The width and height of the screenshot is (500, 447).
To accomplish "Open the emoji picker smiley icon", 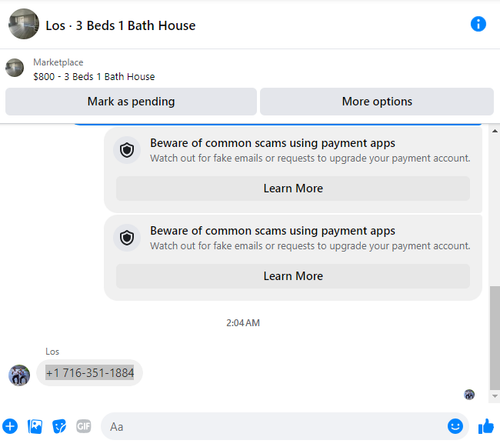I will coord(455,426).
